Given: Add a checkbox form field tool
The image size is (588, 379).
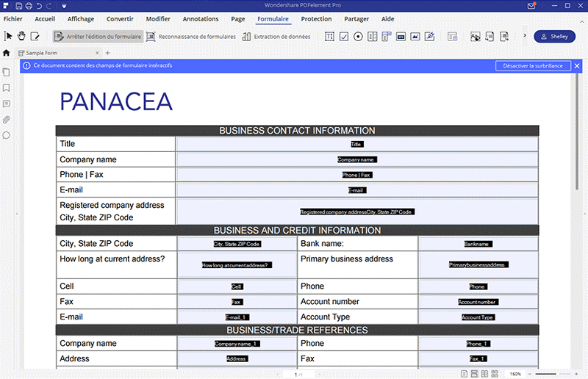Looking at the screenshot, I should click(344, 37).
